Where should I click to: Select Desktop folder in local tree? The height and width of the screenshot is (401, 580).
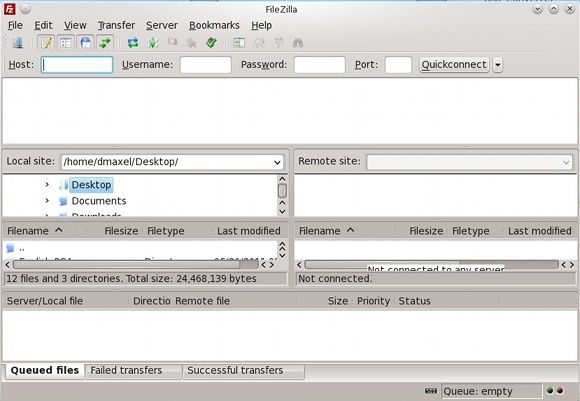coord(91,185)
